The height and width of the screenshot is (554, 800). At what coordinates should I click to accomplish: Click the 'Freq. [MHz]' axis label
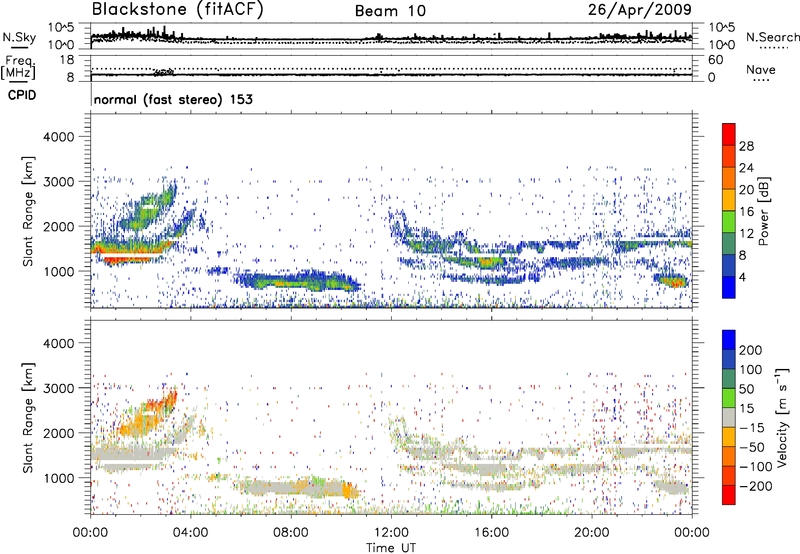18,67
